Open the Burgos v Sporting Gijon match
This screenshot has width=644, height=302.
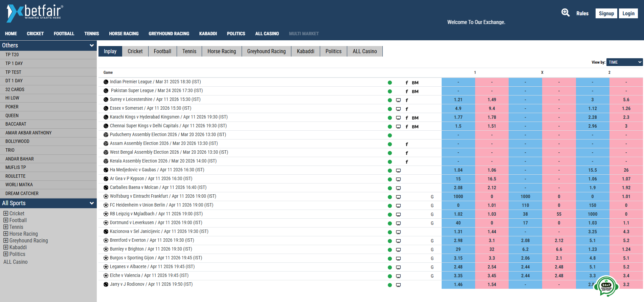coord(156,258)
